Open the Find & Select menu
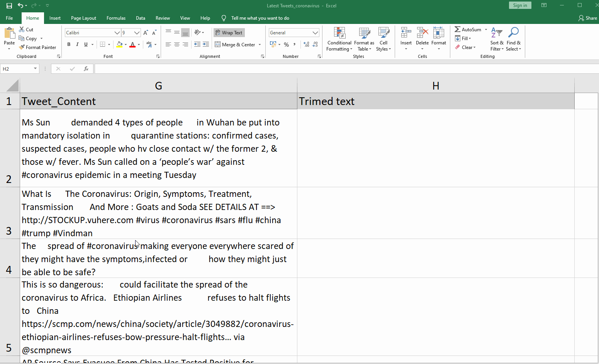The width and height of the screenshot is (599, 364). [513, 39]
